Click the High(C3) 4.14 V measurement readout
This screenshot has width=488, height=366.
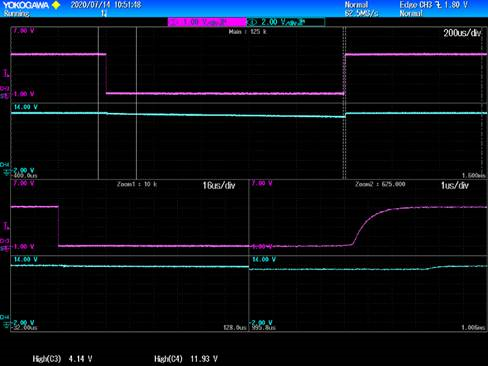point(62,359)
